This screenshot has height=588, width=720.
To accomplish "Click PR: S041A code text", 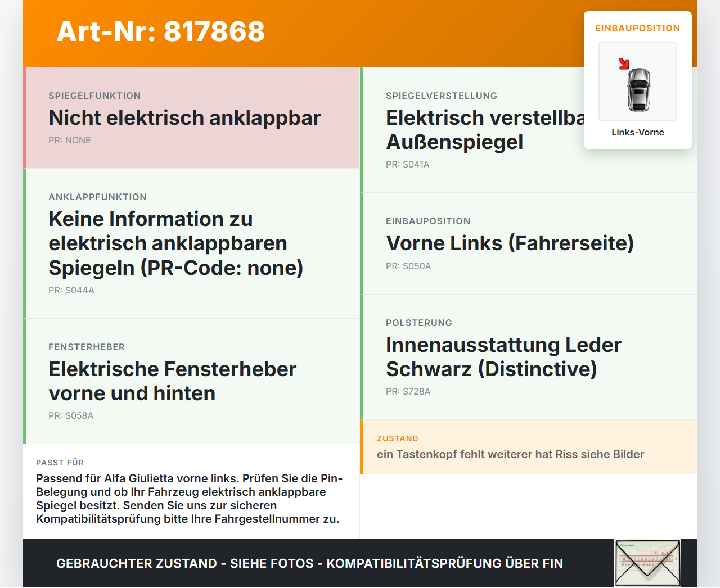I will [408, 164].
